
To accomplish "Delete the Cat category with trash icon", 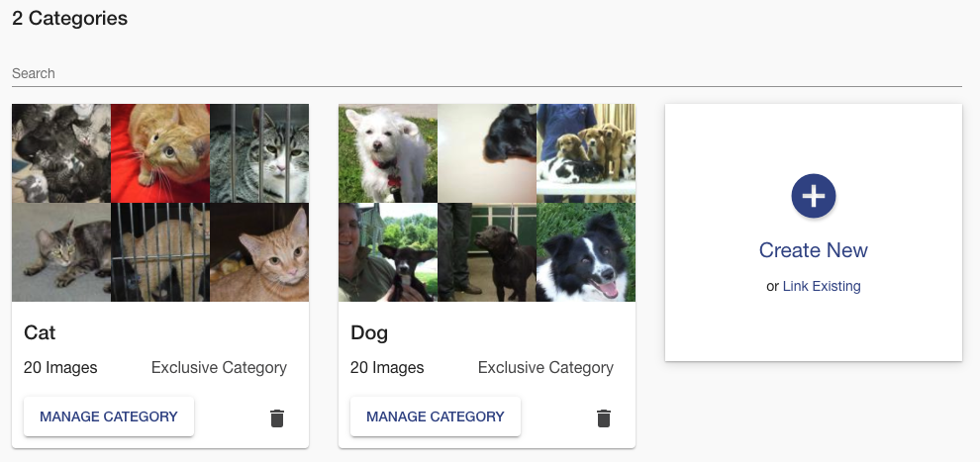I will click(x=277, y=418).
